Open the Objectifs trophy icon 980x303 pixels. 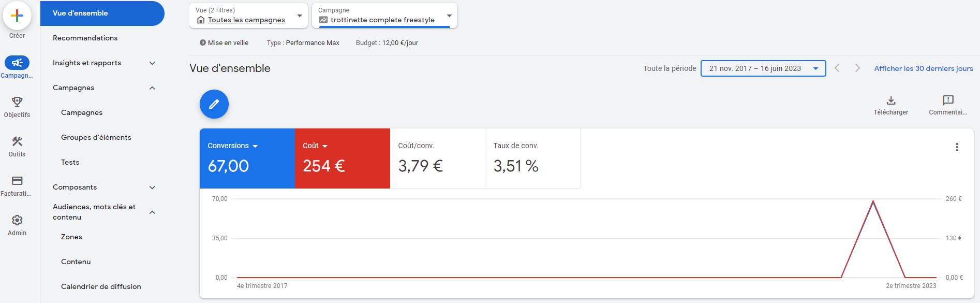pyautogui.click(x=17, y=102)
